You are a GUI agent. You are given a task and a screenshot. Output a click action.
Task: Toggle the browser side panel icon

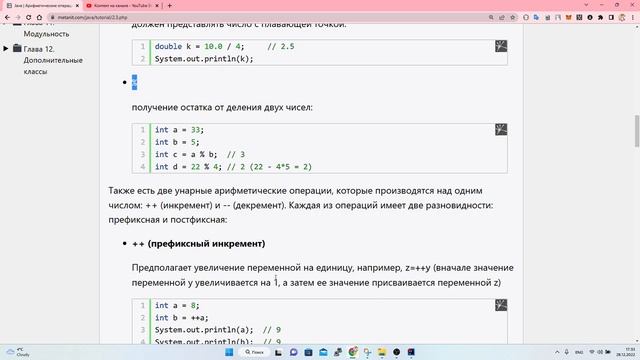tap(611, 18)
